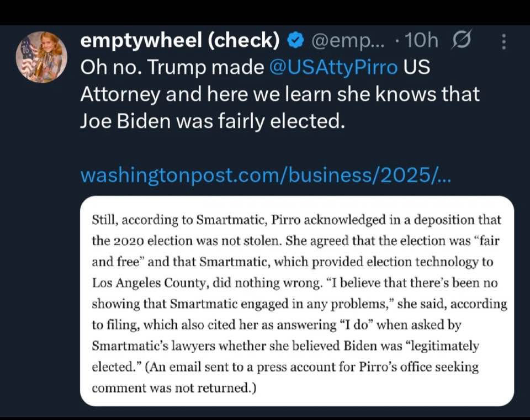Tap the 'legitimately' quote in article excerpt

[442, 346]
